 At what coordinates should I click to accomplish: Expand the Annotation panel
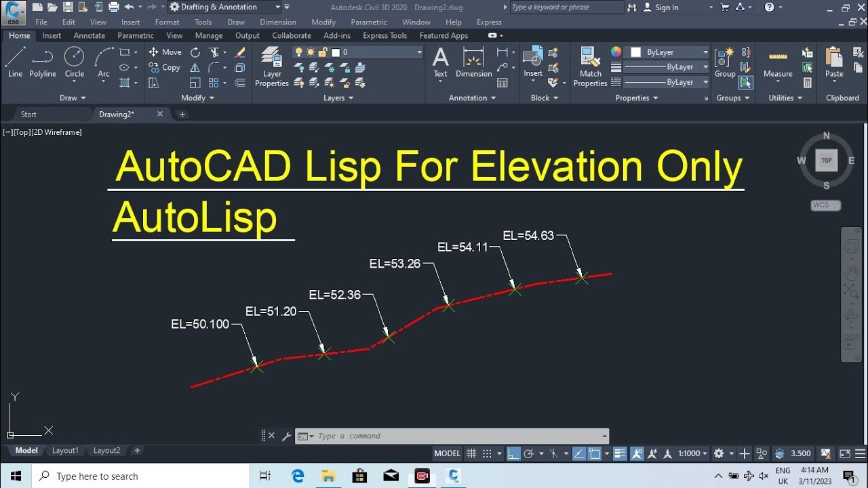[x=473, y=98]
